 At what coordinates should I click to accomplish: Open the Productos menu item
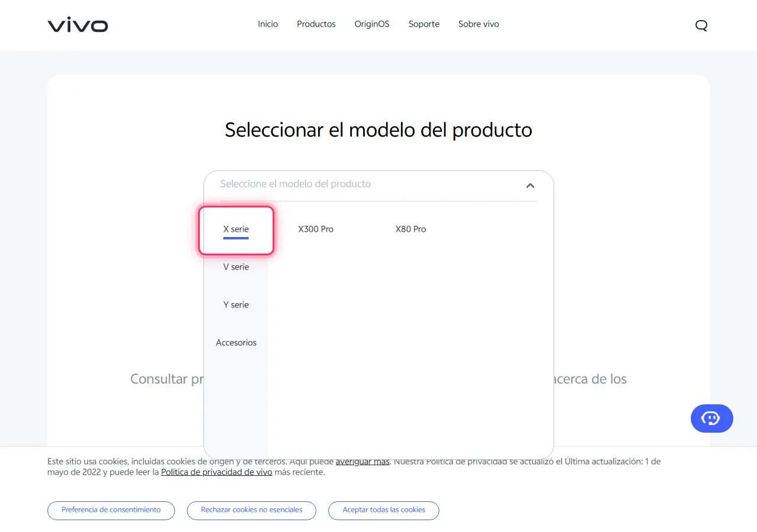point(316,24)
